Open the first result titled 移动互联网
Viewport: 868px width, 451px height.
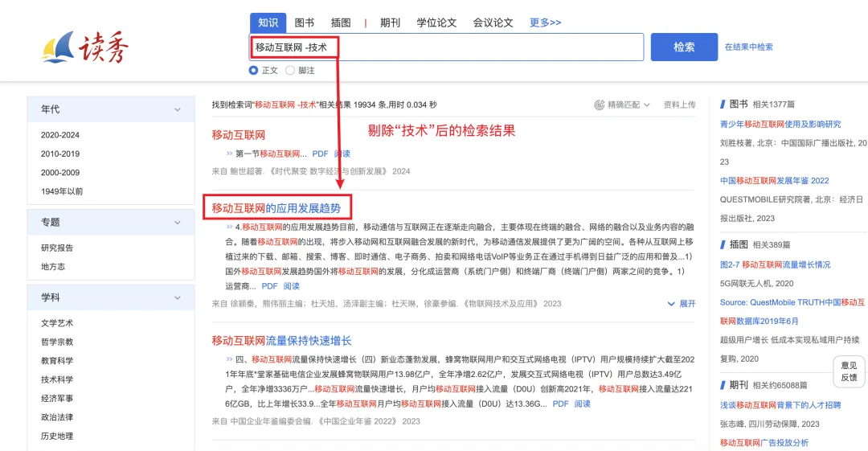coord(238,134)
